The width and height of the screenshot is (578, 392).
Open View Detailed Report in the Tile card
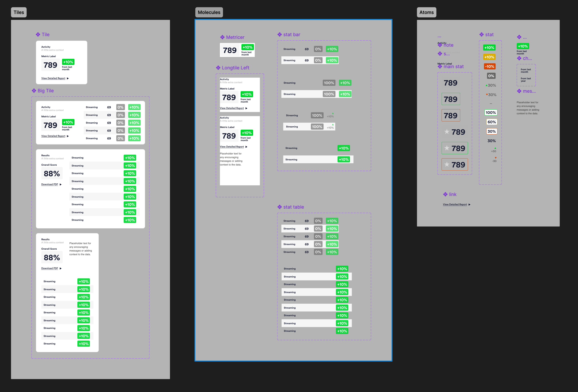click(53, 78)
